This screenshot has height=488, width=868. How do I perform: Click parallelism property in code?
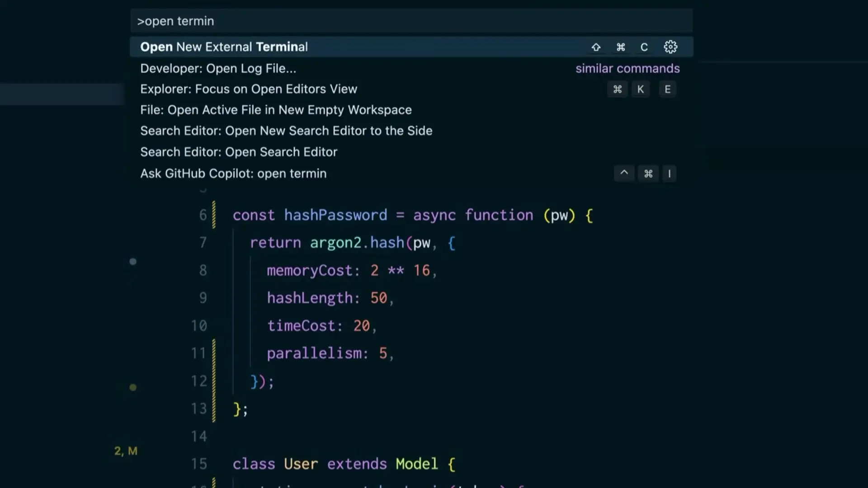click(314, 353)
